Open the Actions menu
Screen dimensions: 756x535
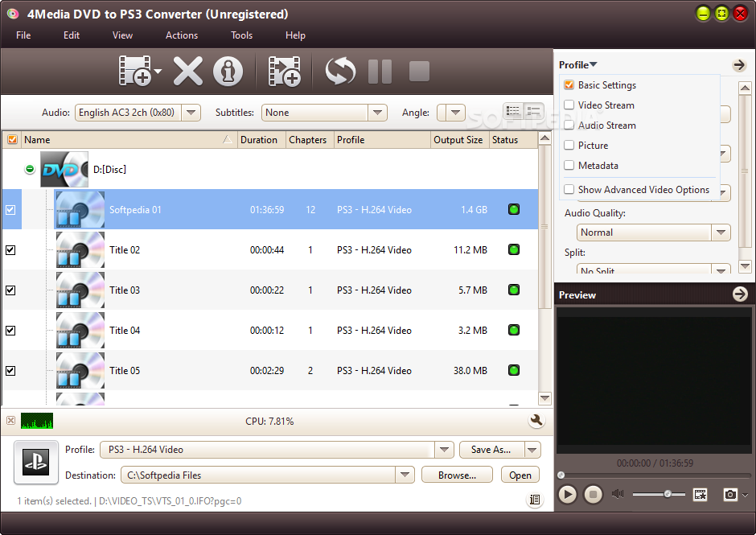(182, 35)
